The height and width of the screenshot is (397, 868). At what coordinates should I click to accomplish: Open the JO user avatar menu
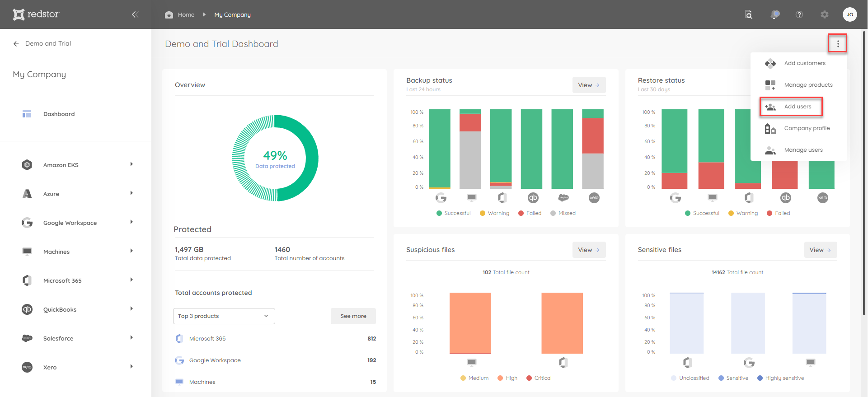pos(850,14)
